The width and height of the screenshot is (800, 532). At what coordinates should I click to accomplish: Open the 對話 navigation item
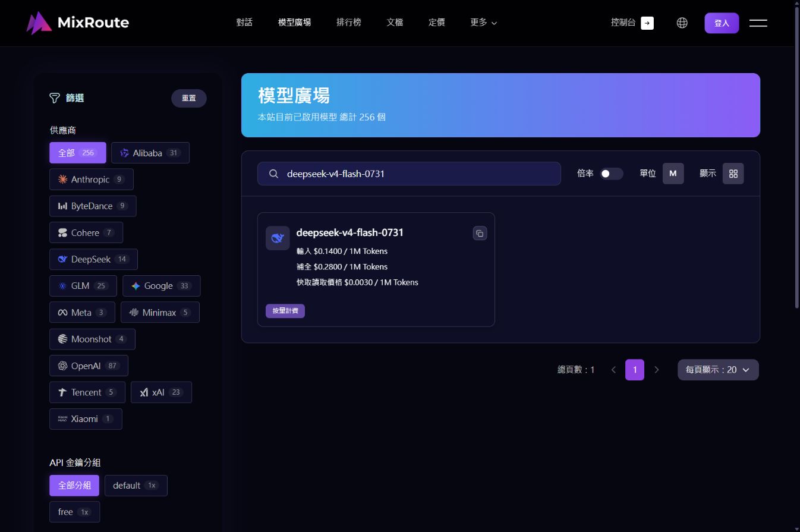[244, 23]
